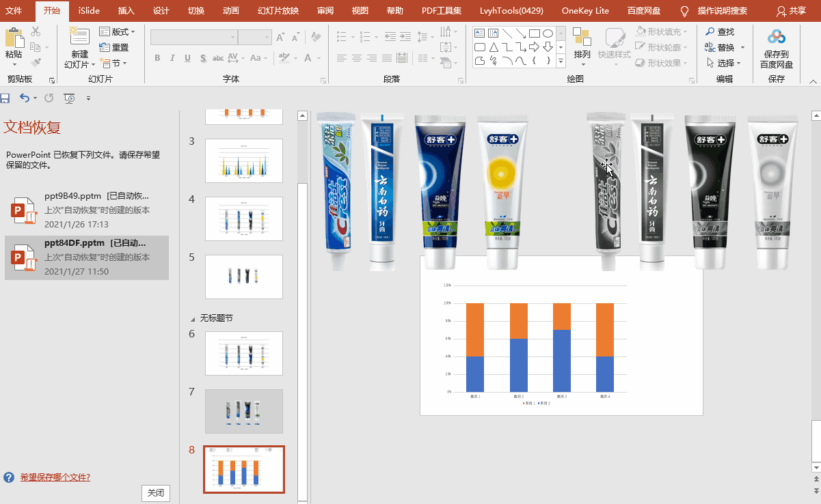Select the Down Arrow shape
This screenshot has width=821, height=504.
548,47
